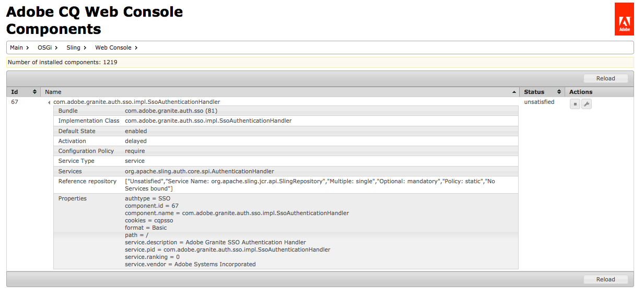Click the bottom Reload button

(605, 279)
